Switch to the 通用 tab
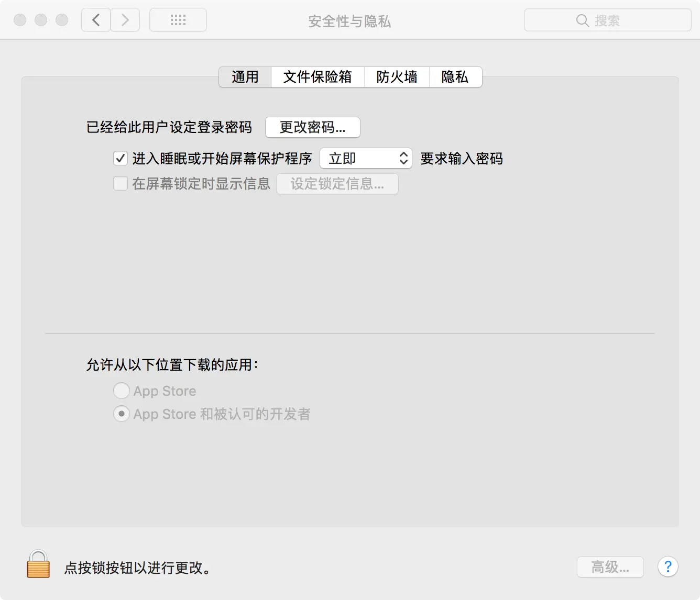The height and width of the screenshot is (600, 700). [245, 77]
